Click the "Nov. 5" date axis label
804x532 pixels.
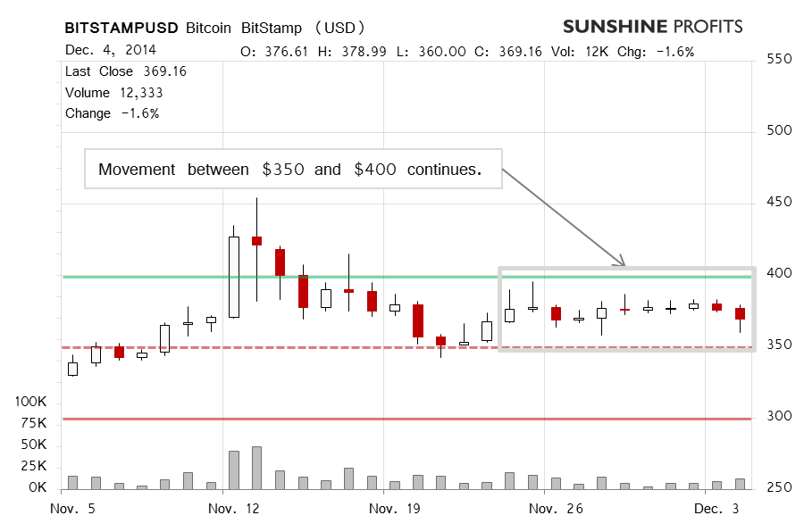click(x=72, y=509)
